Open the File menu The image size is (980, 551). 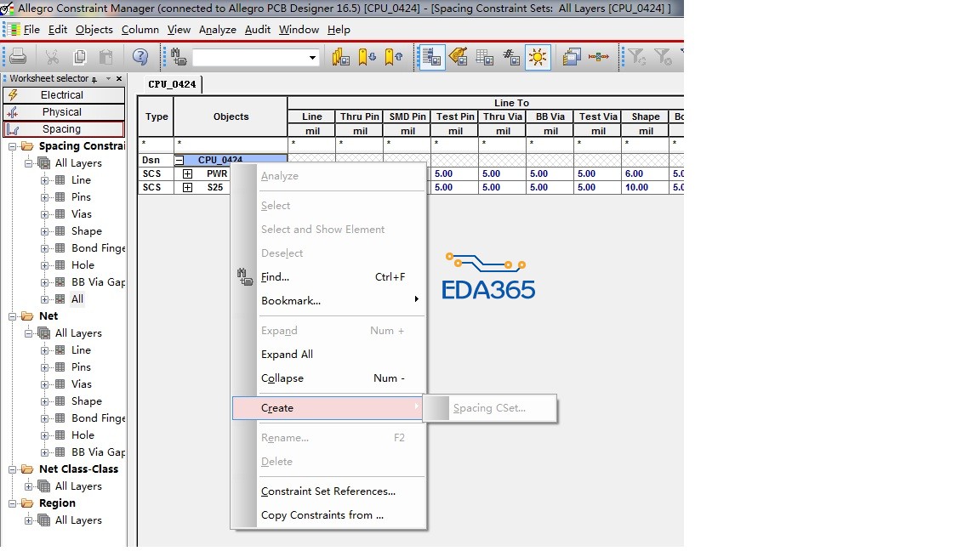pyautogui.click(x=31, y=30)
